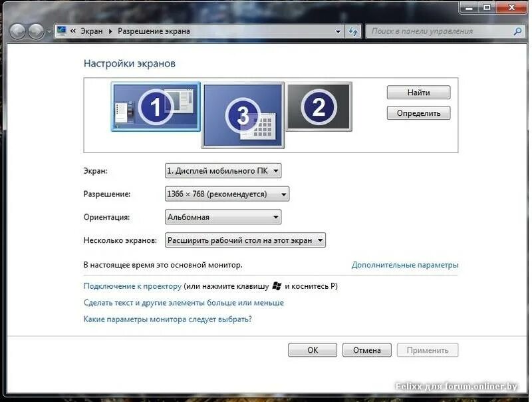Close the window

click(x=512, y=8)
